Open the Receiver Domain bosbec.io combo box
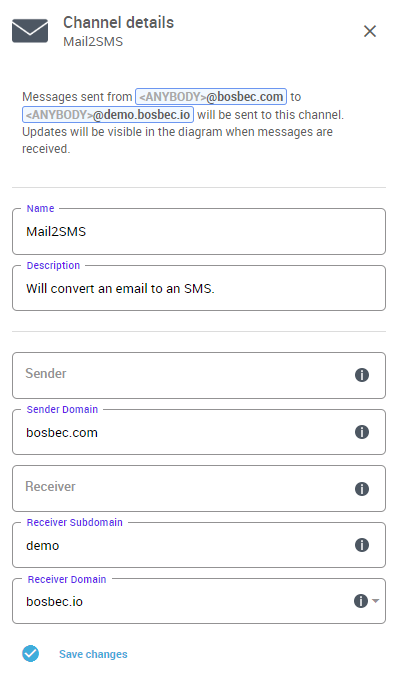Viewport: 398px width, 675px height. [x=199, y=601]
